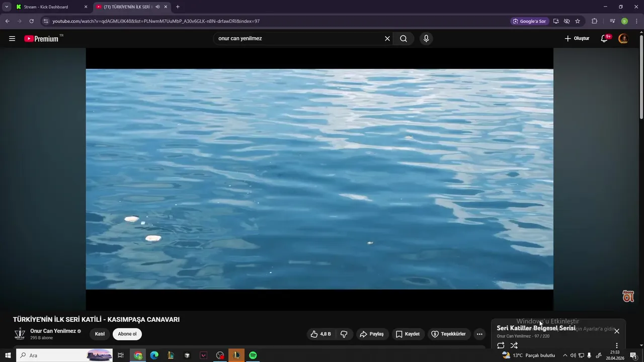The width and height of the screenshot is (644, 362).
Task: Open the YouTube account avatar menu
Action: coord(623,39)
